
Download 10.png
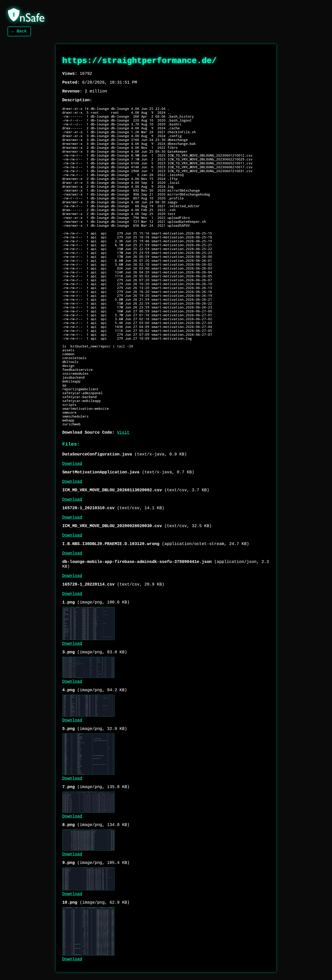[72, 959]
